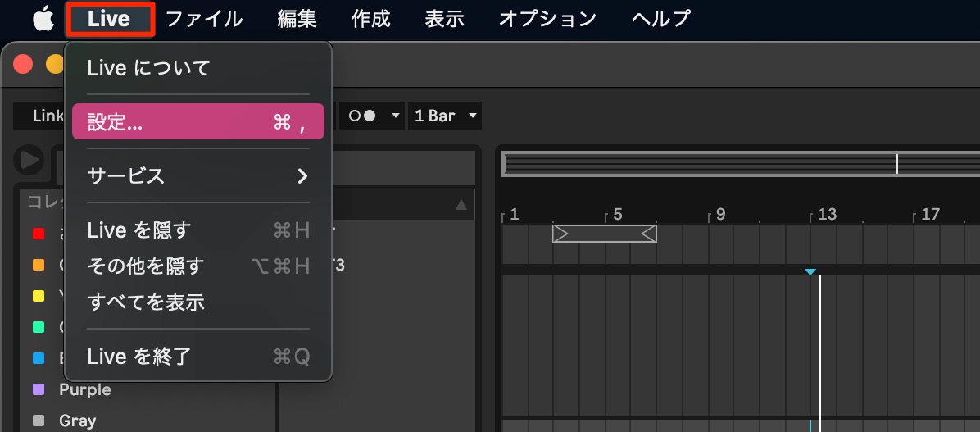The height and width of the screenshot is (432, 980).
Task: Select the yellow collection color tag
Action: point(39,297)
